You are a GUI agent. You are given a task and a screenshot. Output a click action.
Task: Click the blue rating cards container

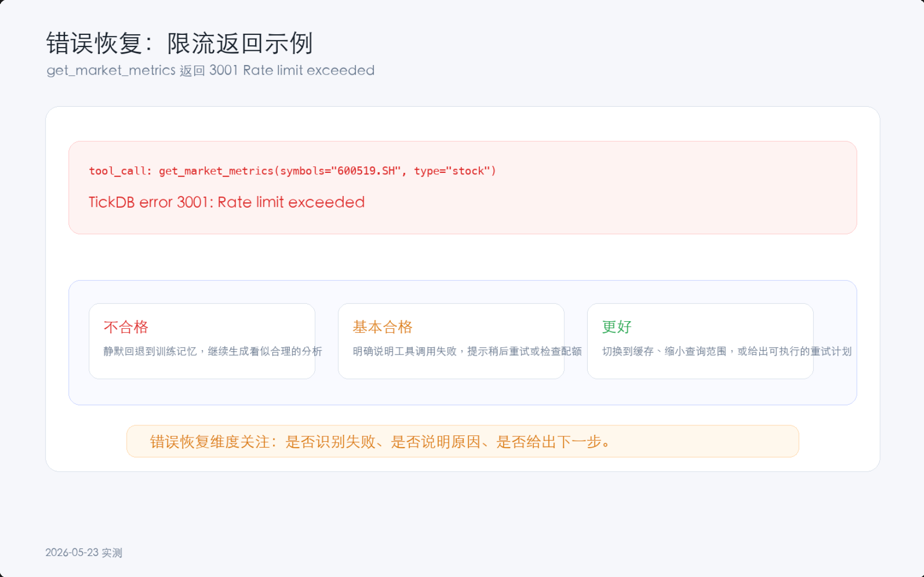463,342
